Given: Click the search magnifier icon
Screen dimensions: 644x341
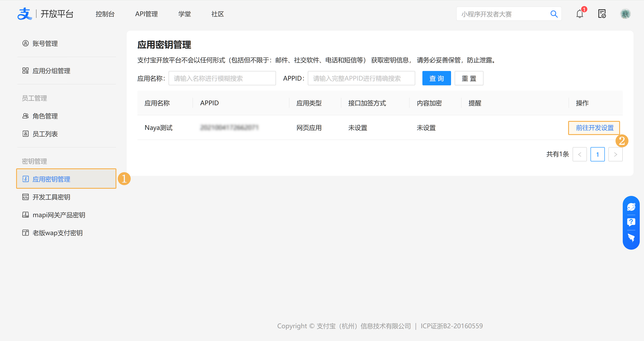Looking at the screenshot, I should (554, 14).
